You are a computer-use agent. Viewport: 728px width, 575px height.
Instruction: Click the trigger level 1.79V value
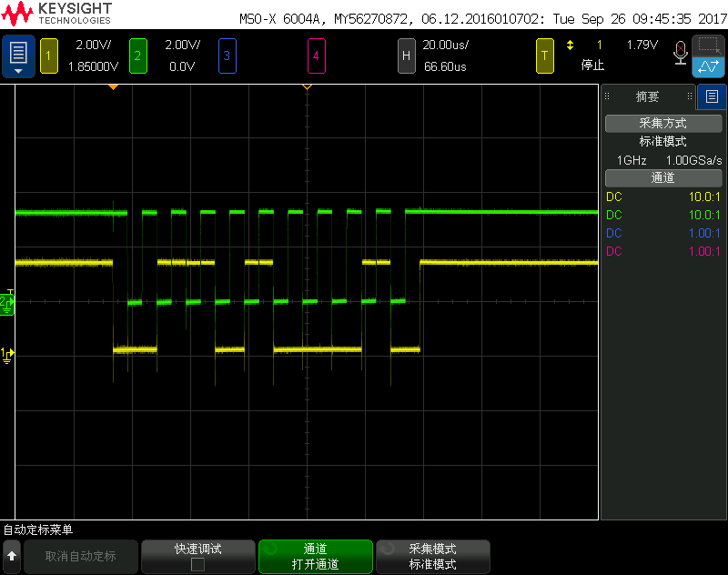[x=642, y=45]
